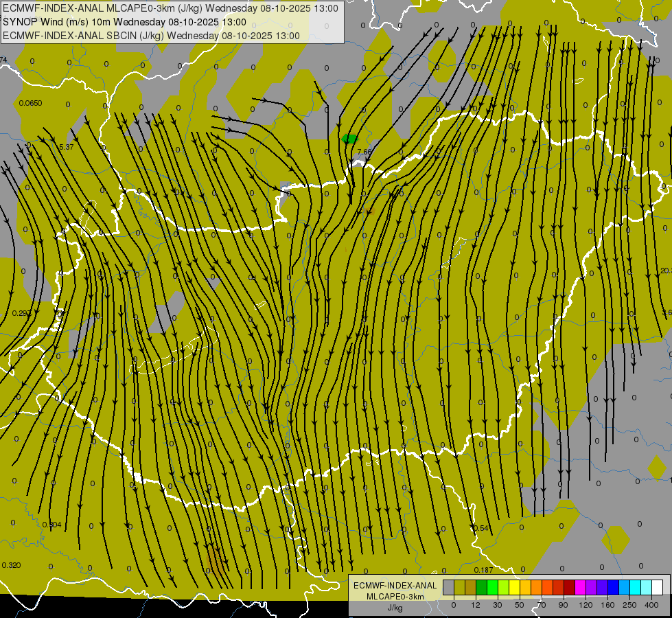Select the sky blue legend swatch

click(625, 587)
